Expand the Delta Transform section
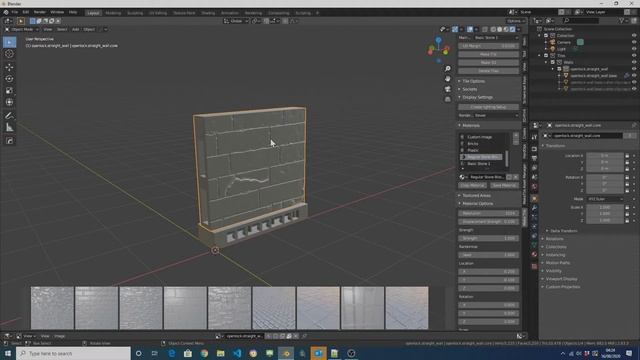The image size is (640, 360). (564, 231)
